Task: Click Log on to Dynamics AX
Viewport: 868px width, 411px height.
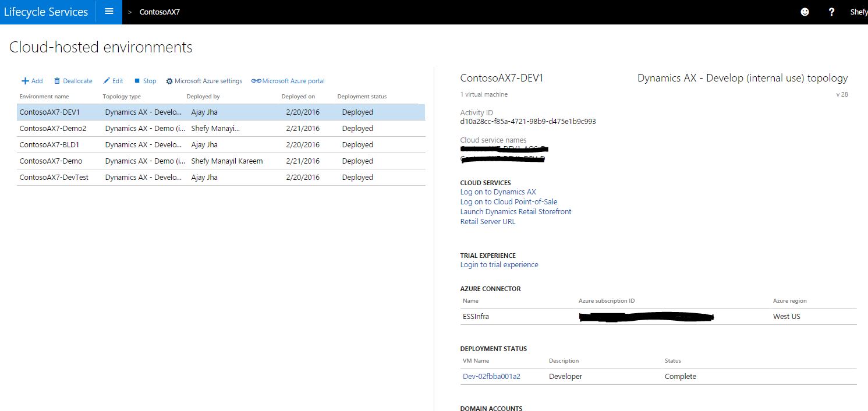Action: point(498,192)
